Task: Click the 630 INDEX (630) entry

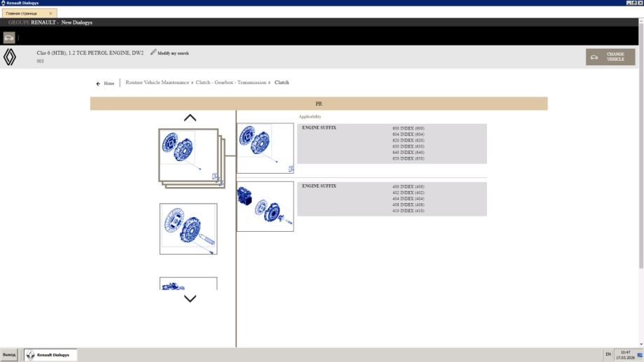Action: coord(409,146)
